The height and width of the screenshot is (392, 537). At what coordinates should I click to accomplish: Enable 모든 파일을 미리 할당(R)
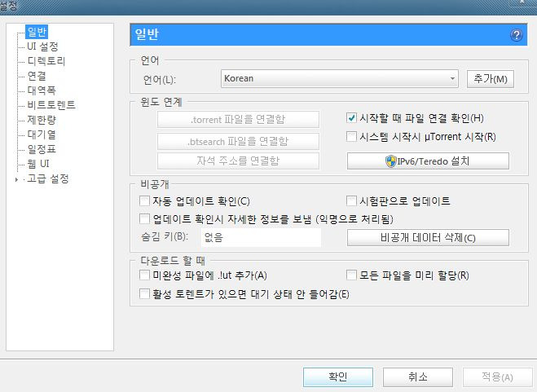tap(351, 275)
